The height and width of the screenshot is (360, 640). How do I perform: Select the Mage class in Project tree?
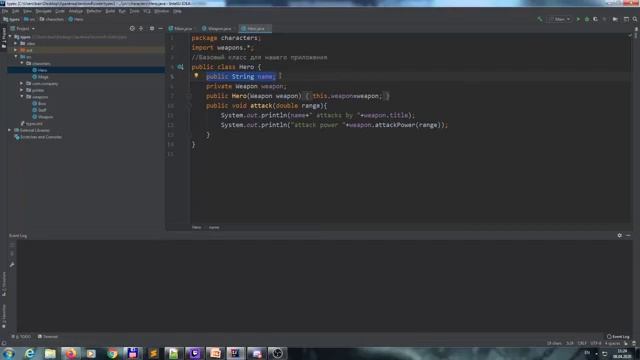[x=40, y=77]
